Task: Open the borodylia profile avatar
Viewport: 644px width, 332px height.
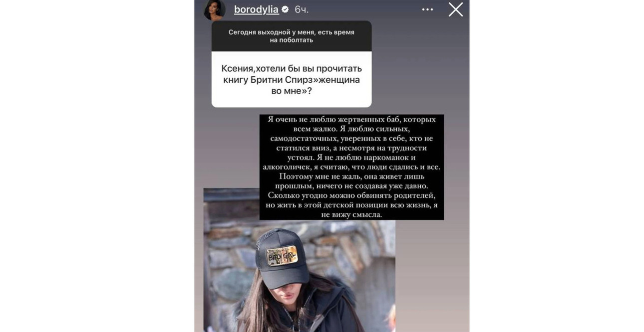Action: coord(214,9)
